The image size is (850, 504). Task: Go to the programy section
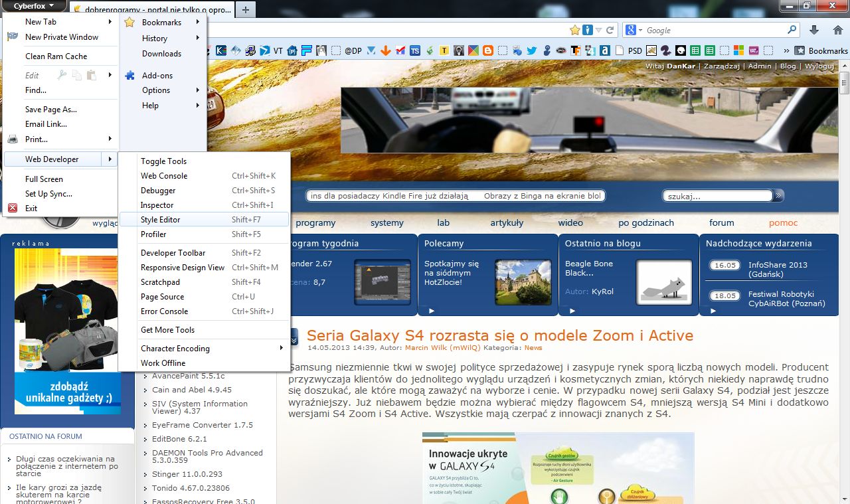click(x=315, y=222)
